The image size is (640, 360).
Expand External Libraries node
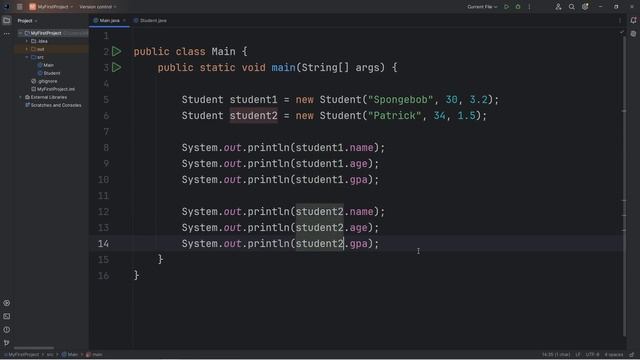tap(20, 97)
